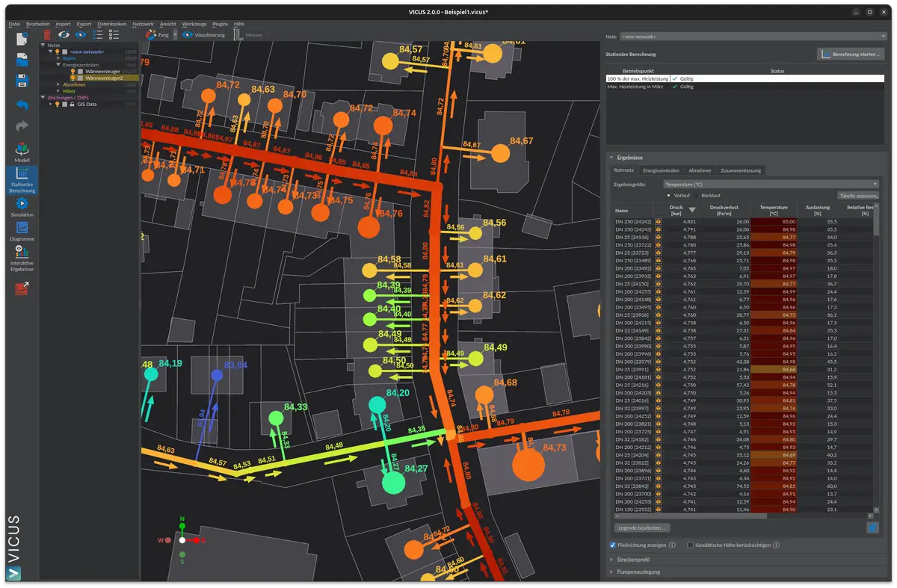
Task: Click the Visualisierung eye button
Action: click(203, 35)
